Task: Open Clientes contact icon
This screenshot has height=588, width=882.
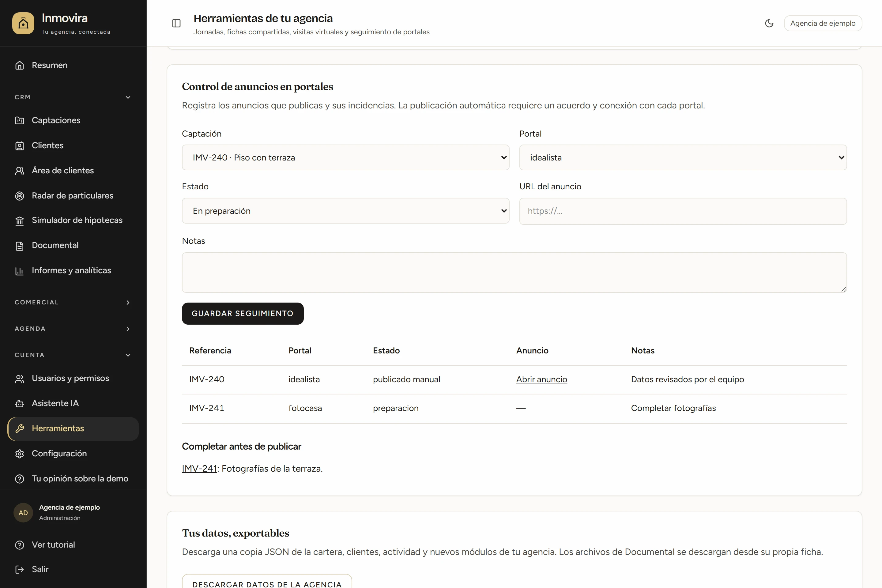Action: [20, 145]
